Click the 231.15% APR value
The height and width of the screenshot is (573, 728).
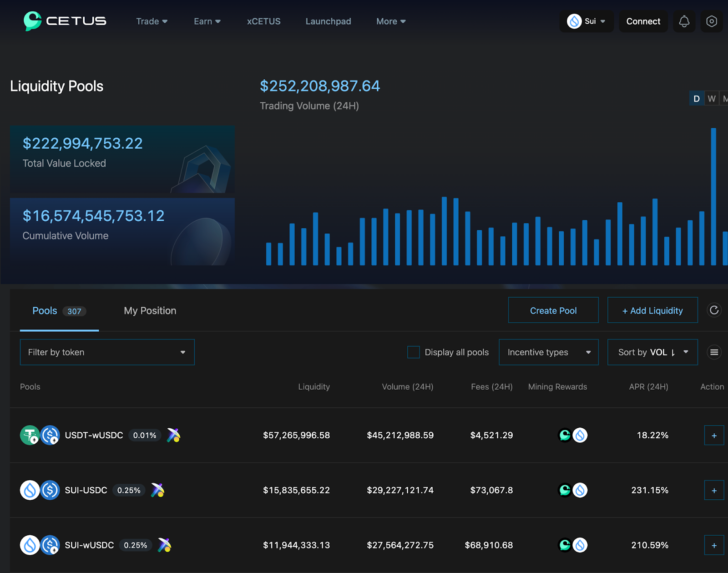650,490
